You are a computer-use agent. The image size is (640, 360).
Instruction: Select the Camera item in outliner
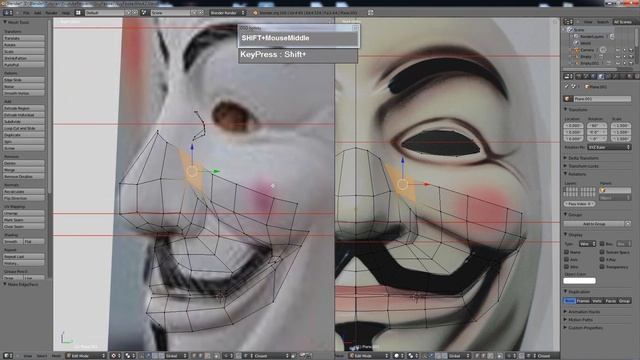pos(587,50)
